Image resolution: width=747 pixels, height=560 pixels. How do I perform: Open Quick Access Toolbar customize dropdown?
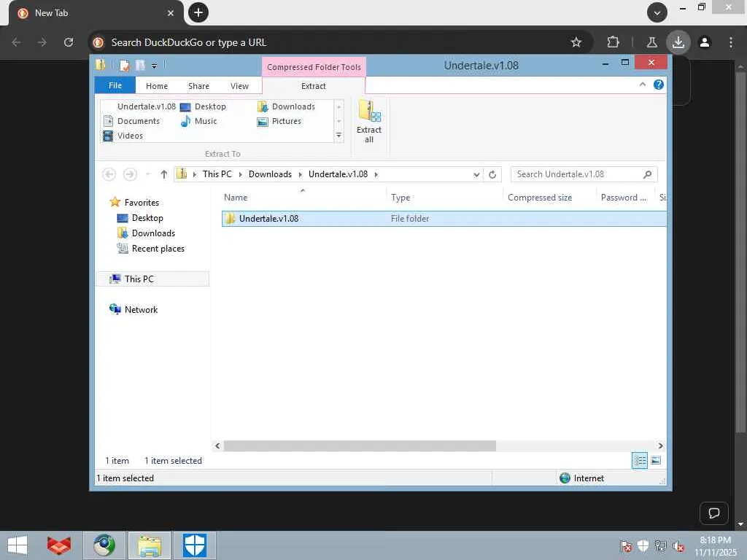click(x=155, y=66)
